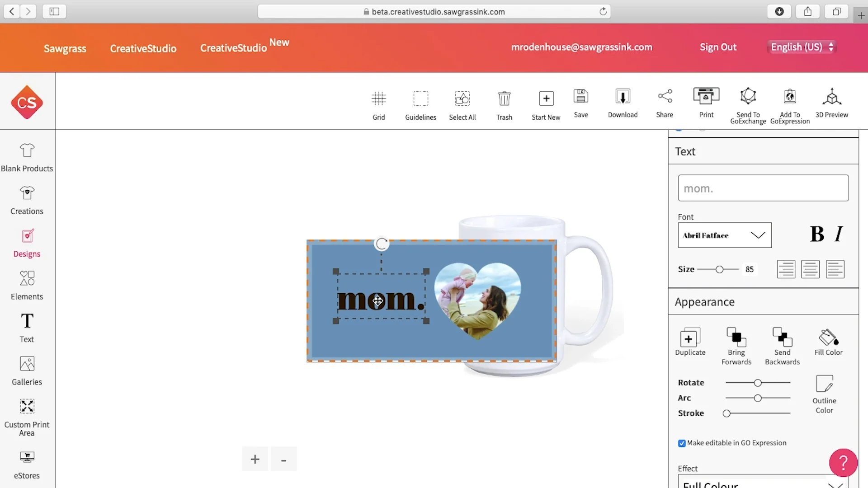
Task: Click the mom text input field
Action: click(763, 188)
